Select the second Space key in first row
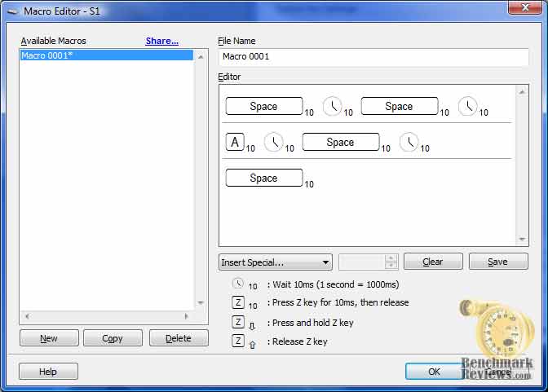 click(x=399, y=106)
